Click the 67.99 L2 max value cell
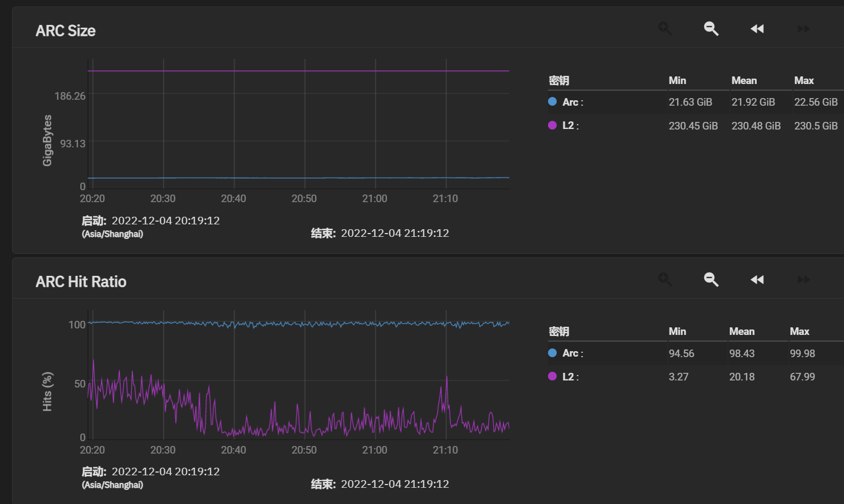Viewport: 844px width, 504px height. click(802, 377)
